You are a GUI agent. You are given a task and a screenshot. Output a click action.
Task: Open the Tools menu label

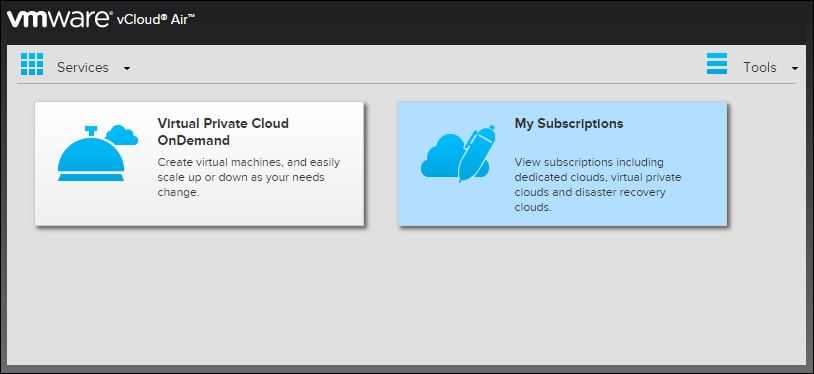759,68
